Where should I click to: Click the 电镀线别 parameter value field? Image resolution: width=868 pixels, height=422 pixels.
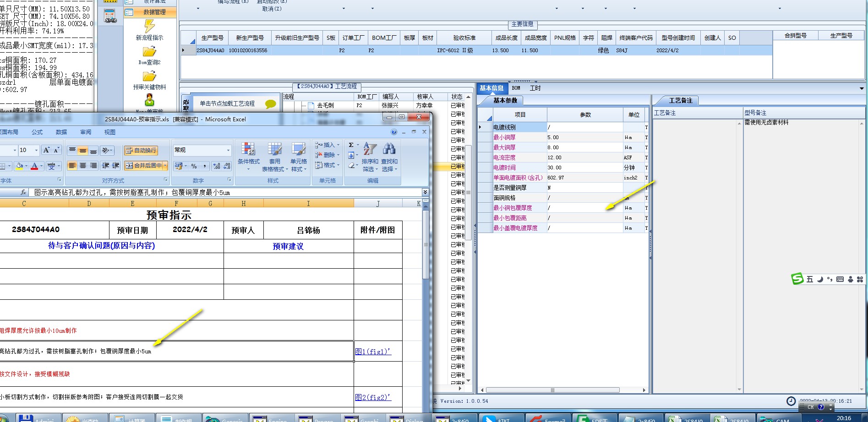point(585,127)
